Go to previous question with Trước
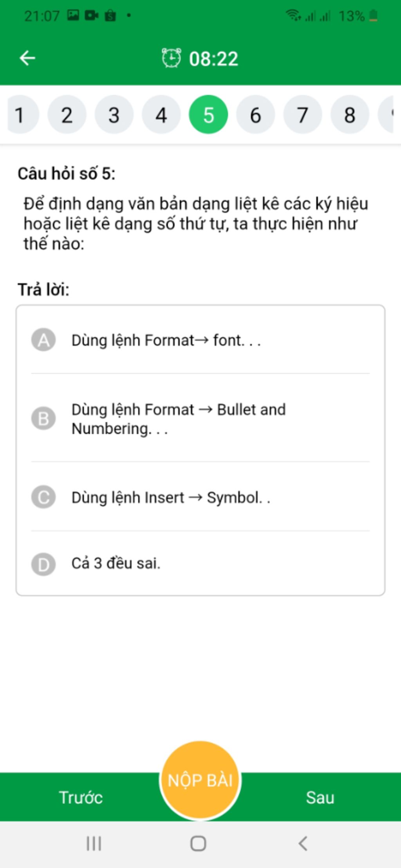The width and height of the screenshot is (401, 868). (81, 798)
